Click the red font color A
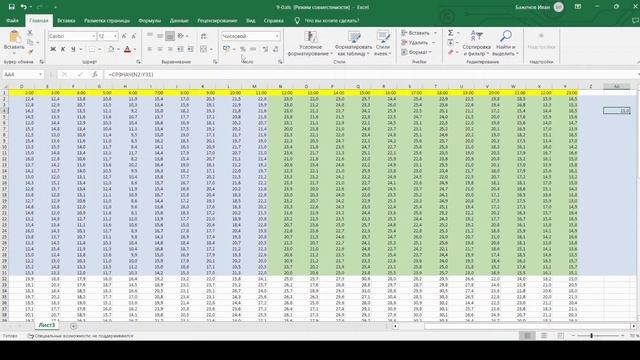Screen dimensions: 640x360 [127, 49]
